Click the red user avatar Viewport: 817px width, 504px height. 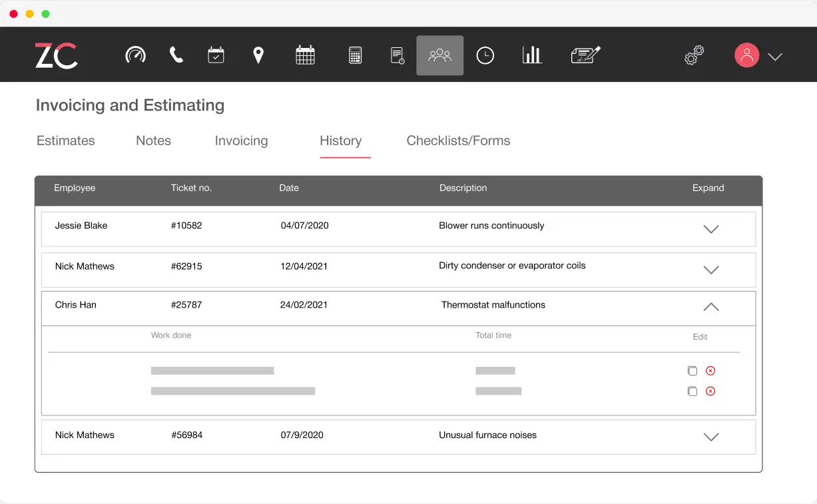coord(747,55)
